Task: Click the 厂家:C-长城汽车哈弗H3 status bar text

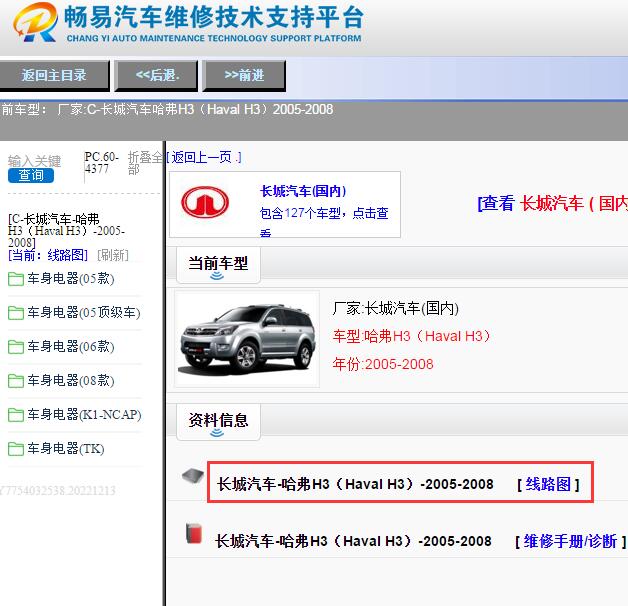Action: point(195,109)
